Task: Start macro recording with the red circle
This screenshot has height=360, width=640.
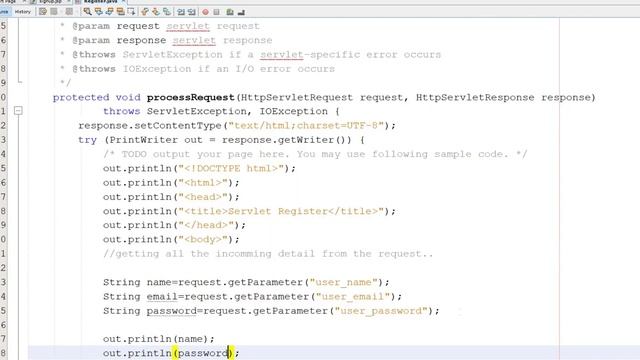Action: 205,12
